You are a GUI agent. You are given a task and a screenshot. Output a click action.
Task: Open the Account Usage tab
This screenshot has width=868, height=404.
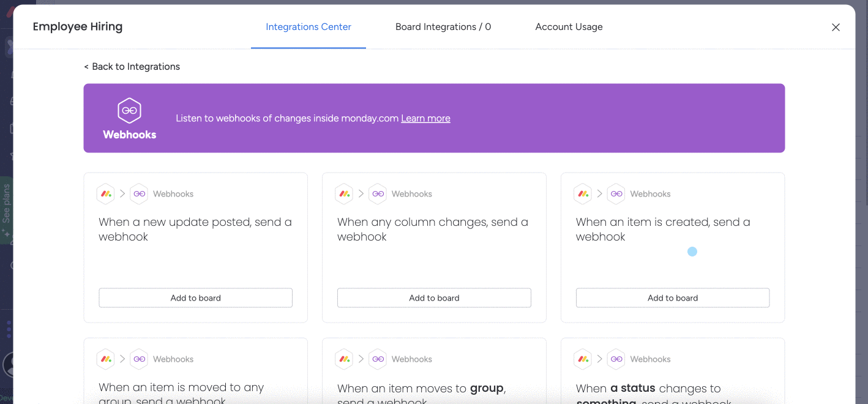coord(569,27)
